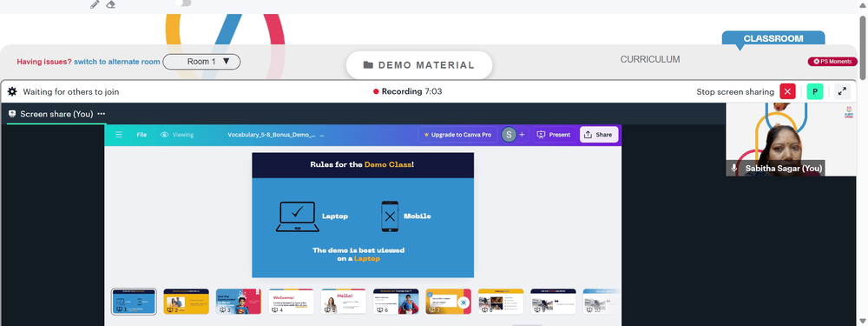Click the PS Moments button
The width and height of the screenshot is (868, 326).
[832, 62]
